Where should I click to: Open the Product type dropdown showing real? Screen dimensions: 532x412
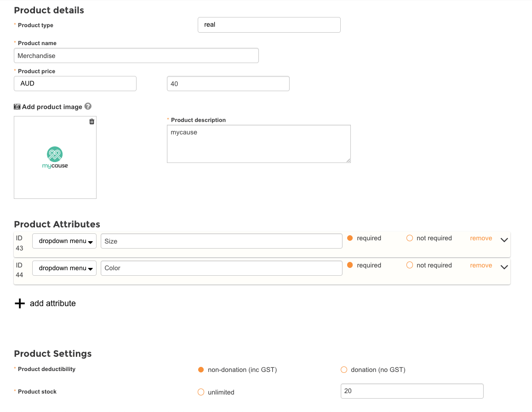pyautogui.click(x=269, y=25)
